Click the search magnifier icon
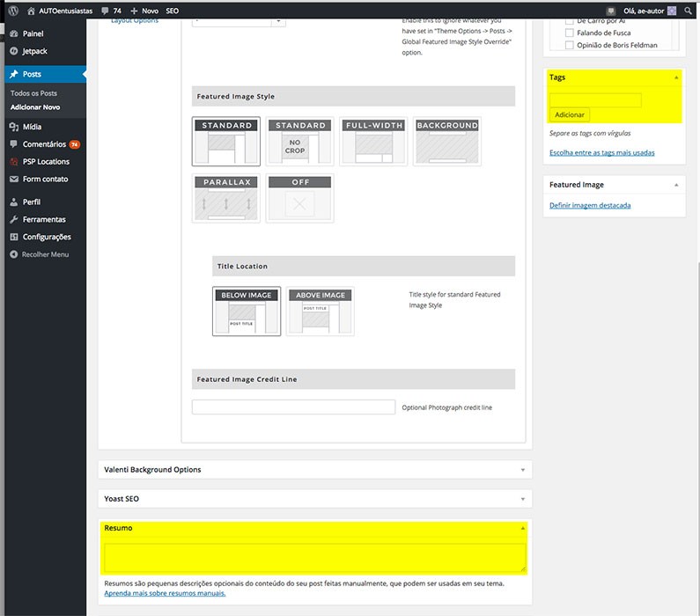Image resolution: width=700 pixels, height=616 pixels. (689, 10)
